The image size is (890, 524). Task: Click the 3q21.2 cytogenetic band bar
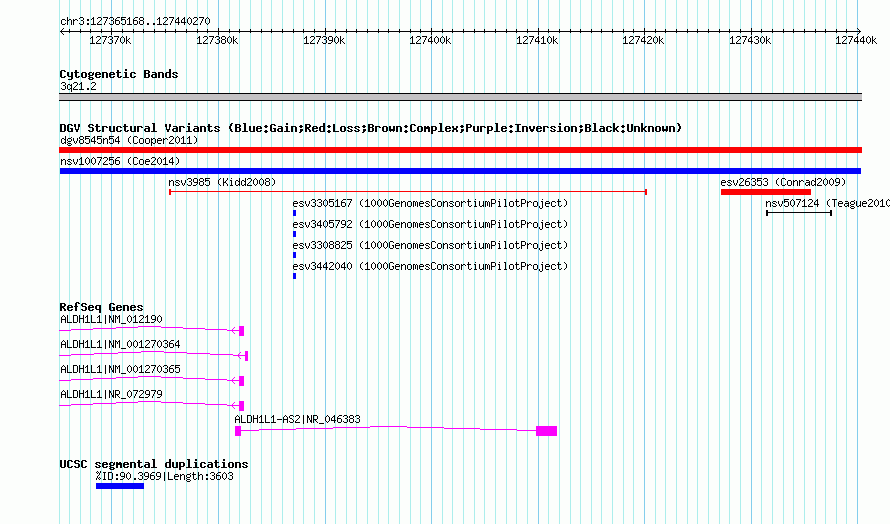pos(460,97)
